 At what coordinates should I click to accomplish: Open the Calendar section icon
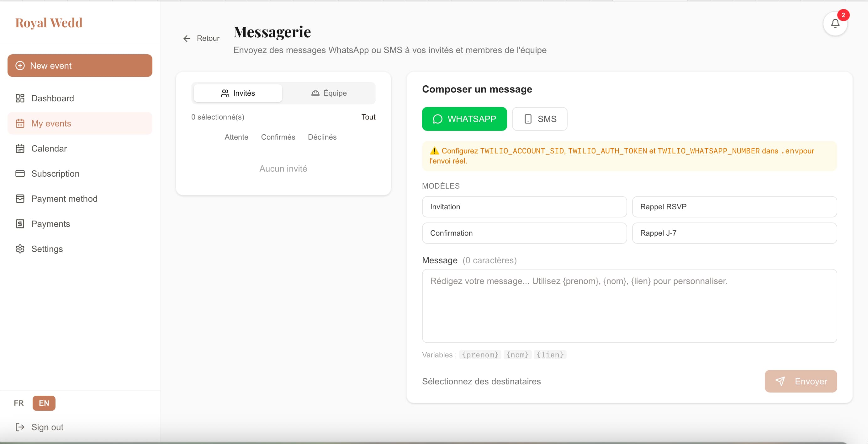pos(19,148)
